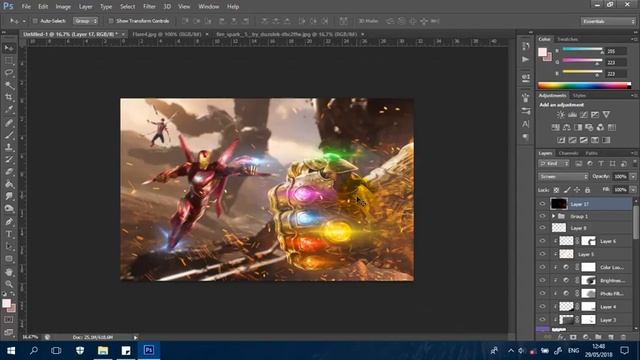Viewport: 640px width, 360px height.
Task: Open the layer Opacity dropdown
Action: coord(633,177)
